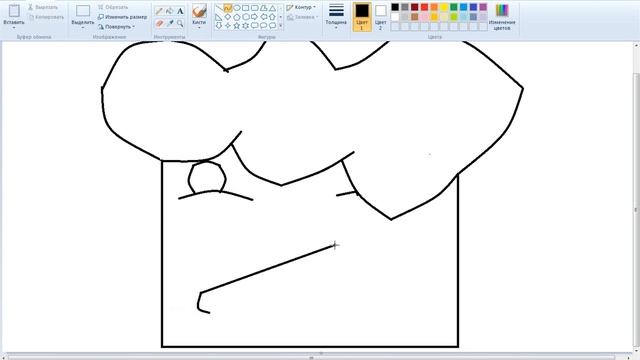Choose the Rounded rectangle shape
This screenshot has width=640, height=360.
[x=255, y=8]
